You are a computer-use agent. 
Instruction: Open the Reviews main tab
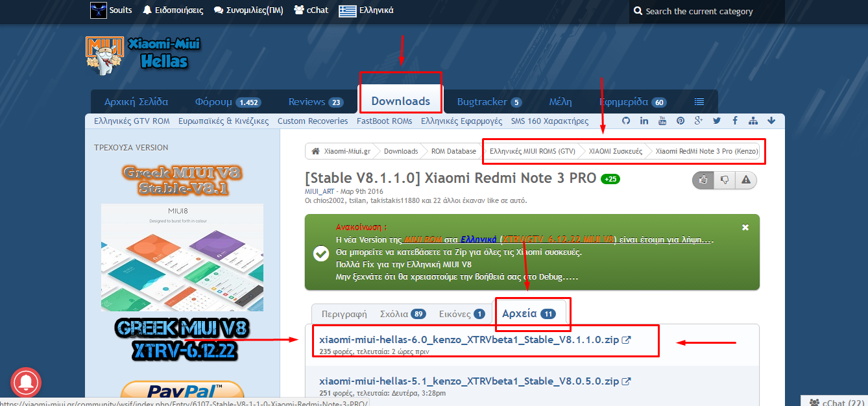[x=316, y=102]
